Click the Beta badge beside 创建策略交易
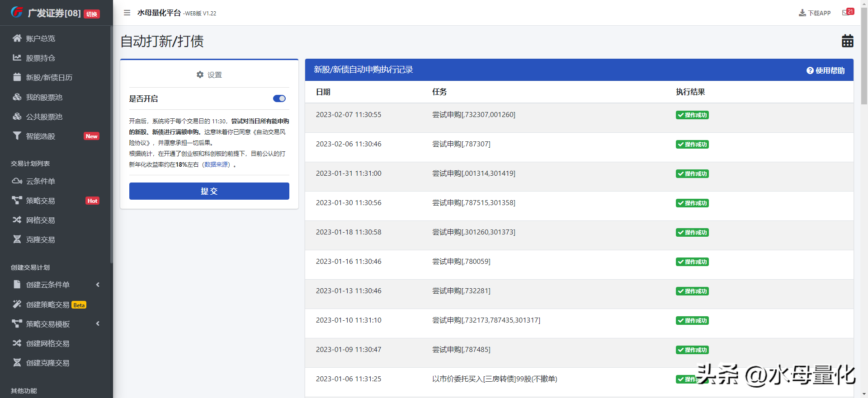Viewport: 868px width, 398px height. point(79,305)
